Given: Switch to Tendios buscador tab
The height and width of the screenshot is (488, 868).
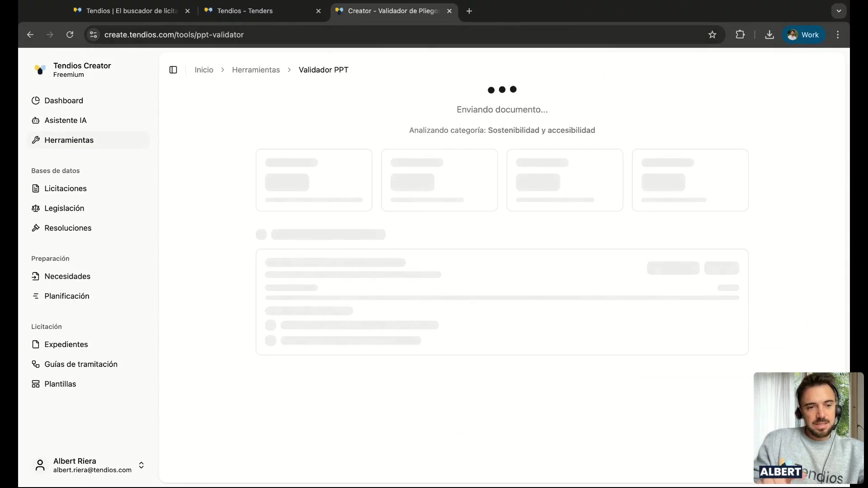Looking at the screenshot, I should click(x=132, y=11).
